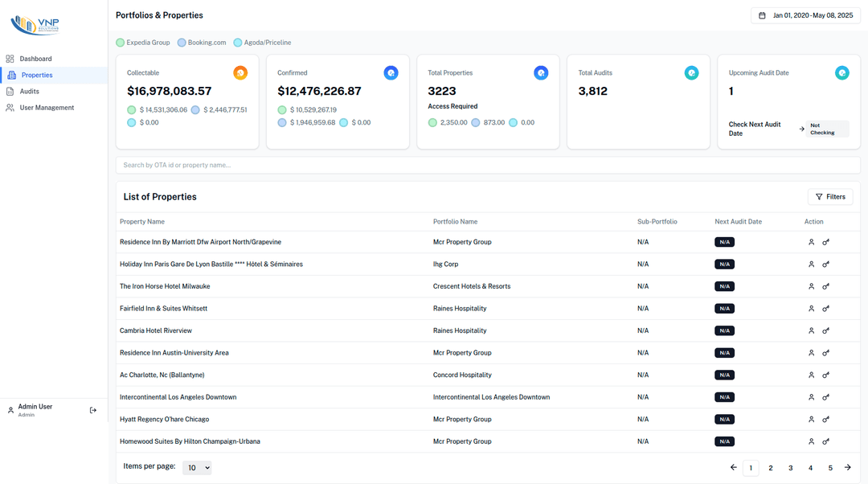The image size is (868, 484).
Task: Focus the OTA id or property name search box
Action: click(x=488, y=165)
